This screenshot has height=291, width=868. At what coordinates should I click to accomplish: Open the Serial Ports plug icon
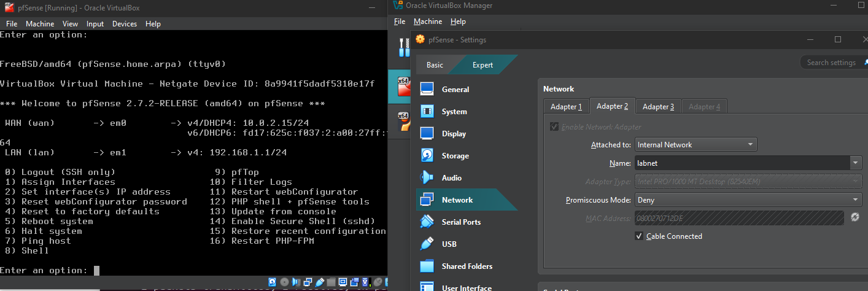[427, 222]
